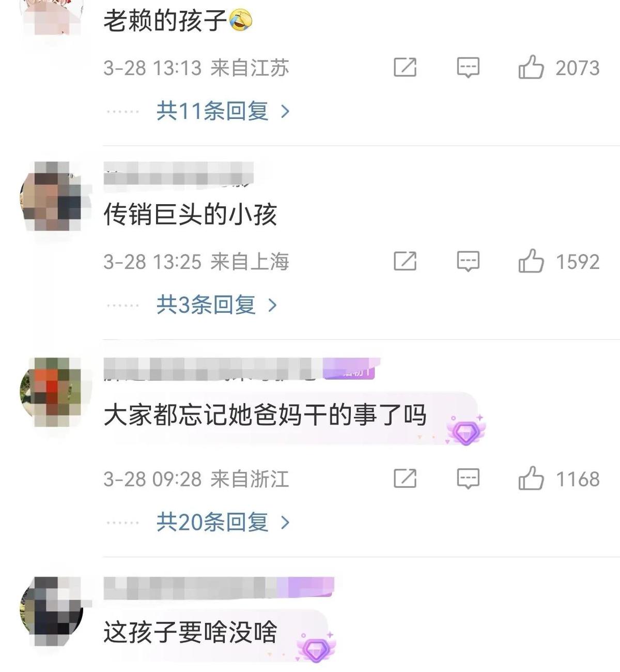620x672 pixels.
Task: Open username above 传销巨头的小孩 comment
Action: coord(178,174)
